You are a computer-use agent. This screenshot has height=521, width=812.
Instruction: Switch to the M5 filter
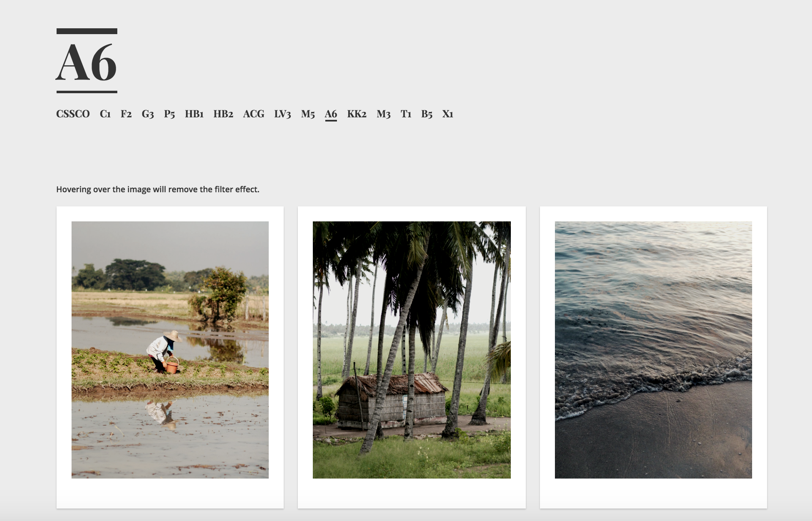[308, 114]
